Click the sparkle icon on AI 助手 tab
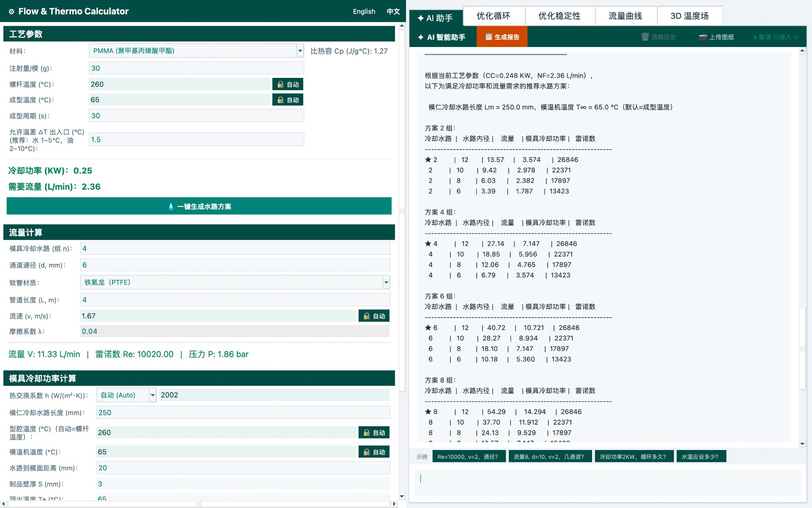Image resolution: width=812 pixels, height=508 pixels. pyautogui.click(x=420, y=18)
